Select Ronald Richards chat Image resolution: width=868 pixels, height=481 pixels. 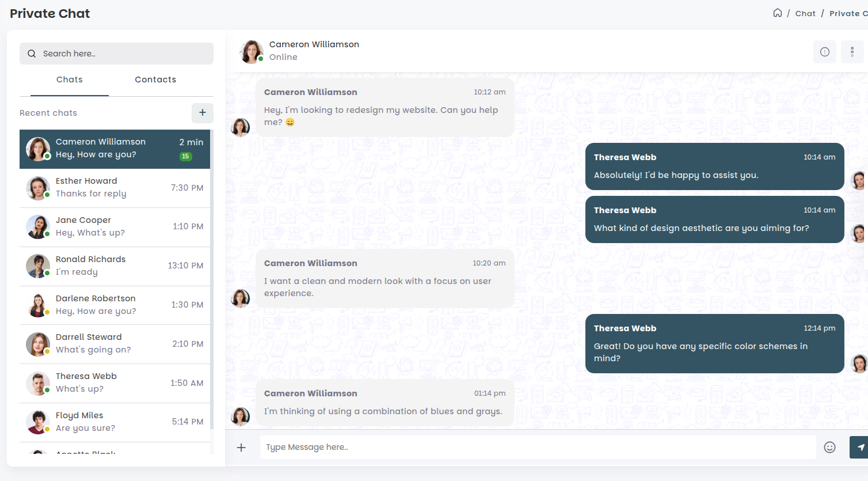coord(115,266)
